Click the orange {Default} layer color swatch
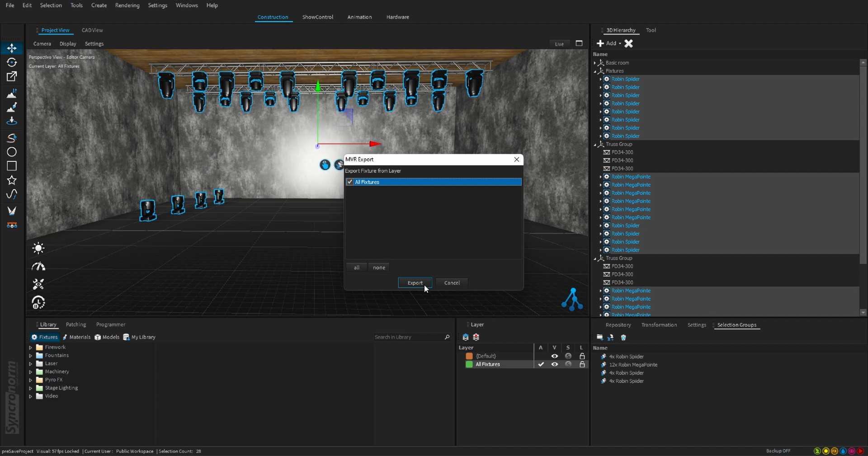 coord(469,356)
